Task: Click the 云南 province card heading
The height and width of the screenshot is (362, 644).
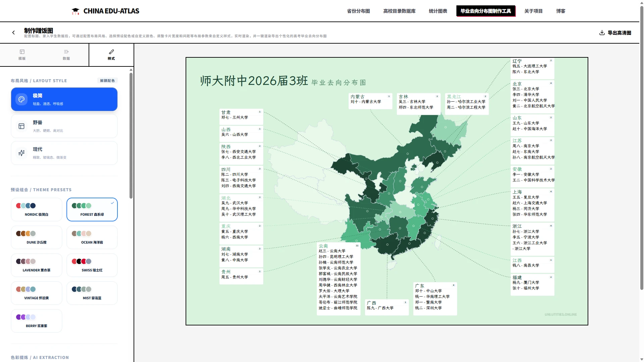Action: click(323, 246)
